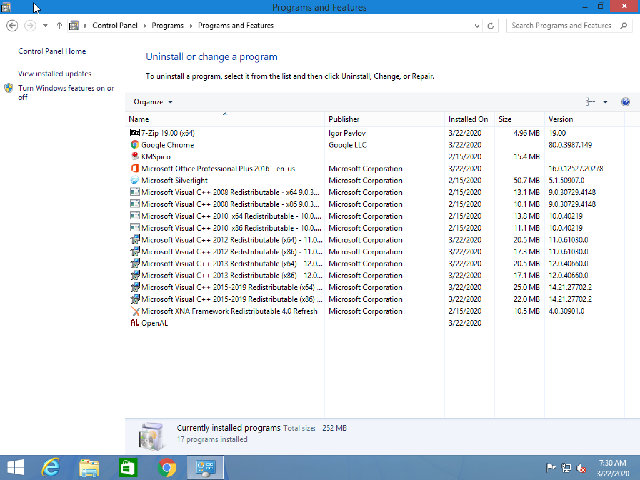Sort by the Name column header
640x480 pixels.
click(225, 119)
